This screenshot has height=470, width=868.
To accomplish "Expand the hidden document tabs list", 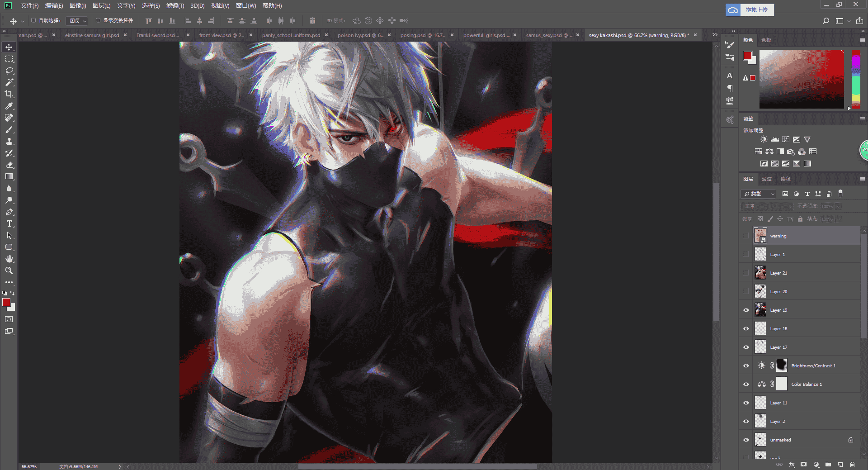I will click(x=715, y=35).
